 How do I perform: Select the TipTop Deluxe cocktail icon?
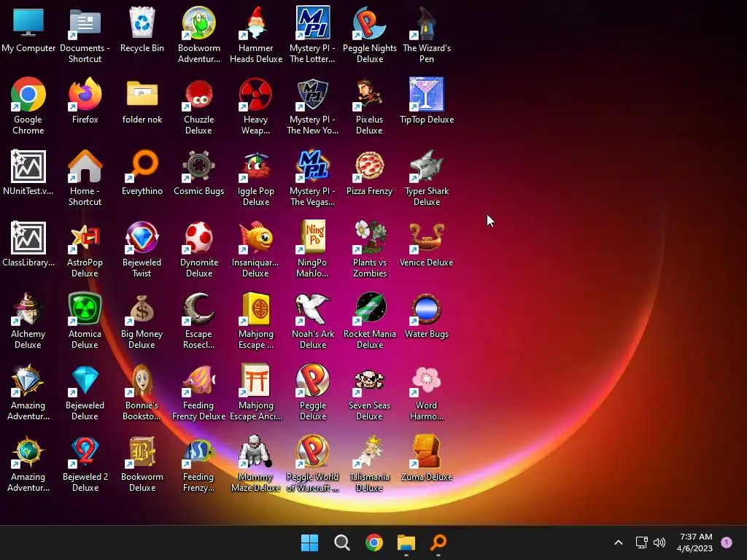point(426,94)
